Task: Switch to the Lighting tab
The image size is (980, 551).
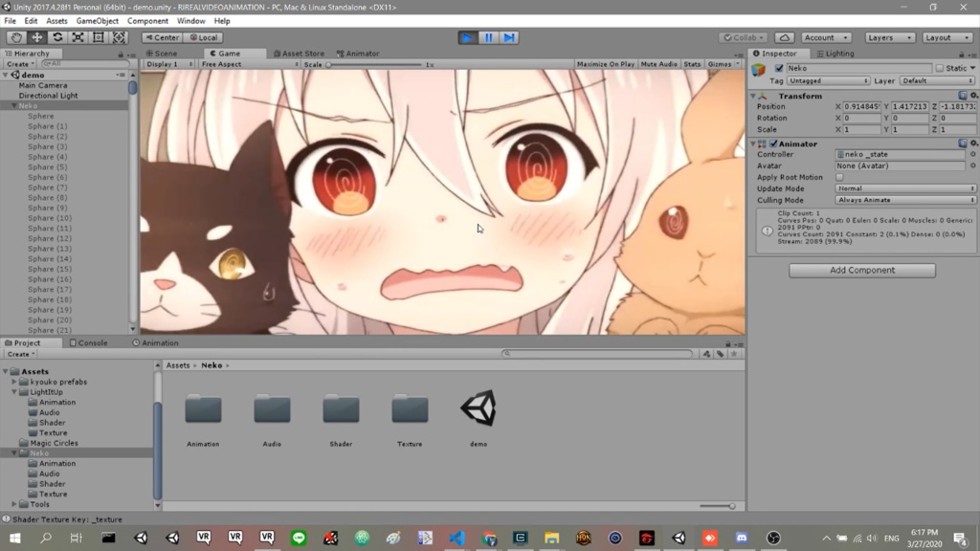Action: tap(837, 53)
